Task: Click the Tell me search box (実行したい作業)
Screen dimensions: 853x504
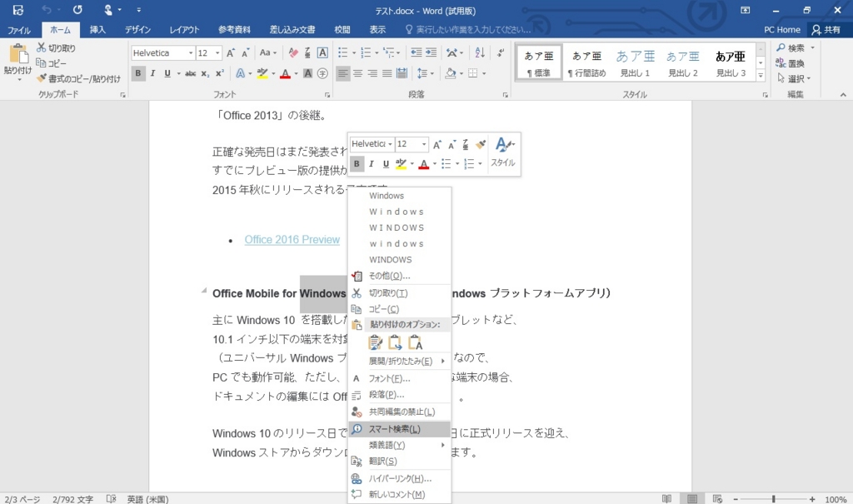Action: pyautogui.click(x=468, y=30)
